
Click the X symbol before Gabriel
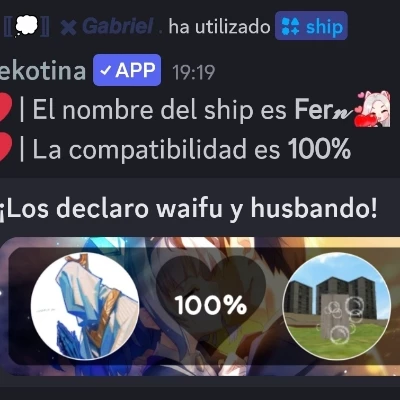[x=68, y=27]
